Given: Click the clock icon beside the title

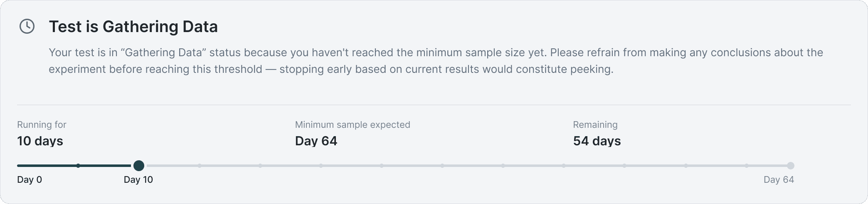Looking at the screenshot, I should click(27, 26).
